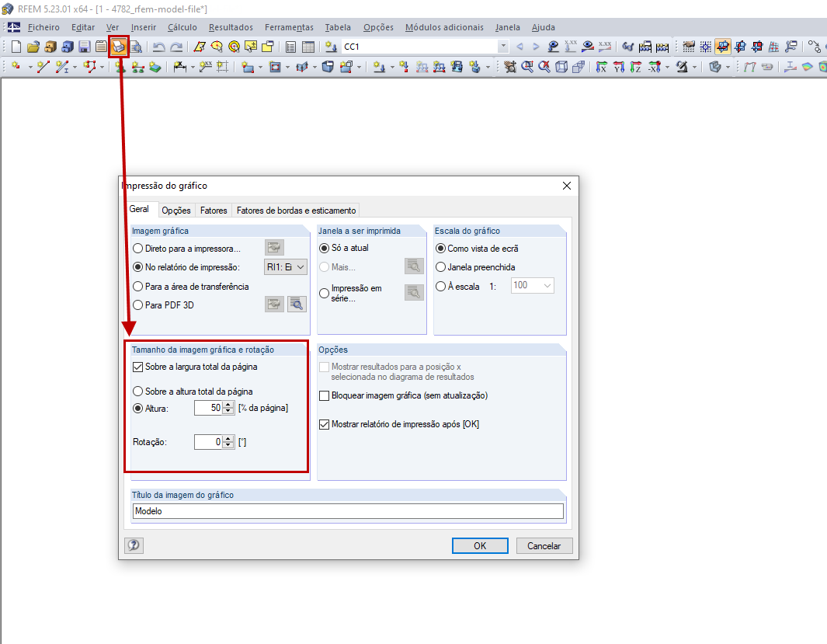Open the Ferramentas menu
827x644 pixels.
pos(289,27)
